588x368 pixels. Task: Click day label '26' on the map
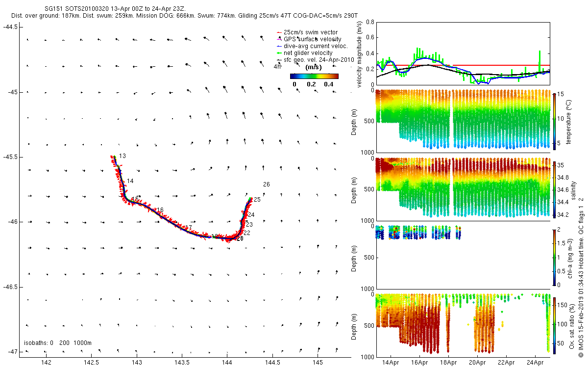[x=267, y=184]
